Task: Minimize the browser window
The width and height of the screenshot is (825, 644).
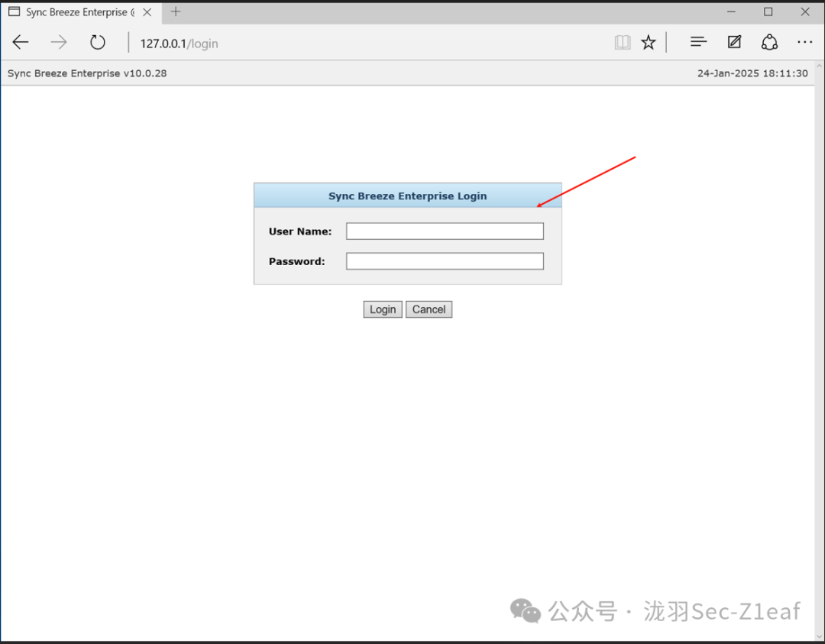Action: coord(731,11)
